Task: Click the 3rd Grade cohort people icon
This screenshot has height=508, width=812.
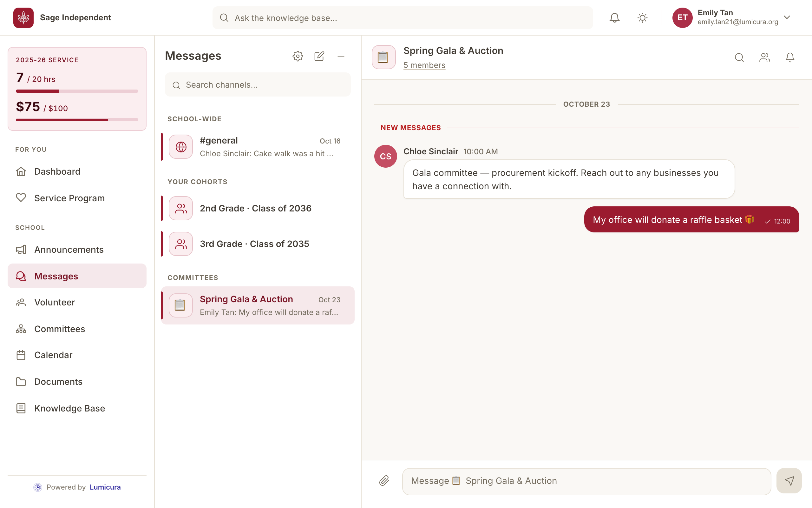Action: pyautogui.click(x=181, y=244)
